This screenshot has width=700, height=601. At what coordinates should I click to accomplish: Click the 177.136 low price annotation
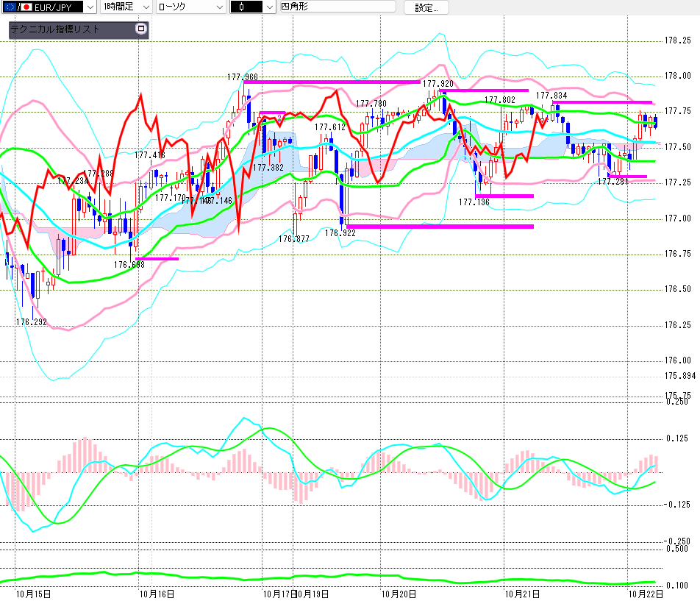[474, 202]
